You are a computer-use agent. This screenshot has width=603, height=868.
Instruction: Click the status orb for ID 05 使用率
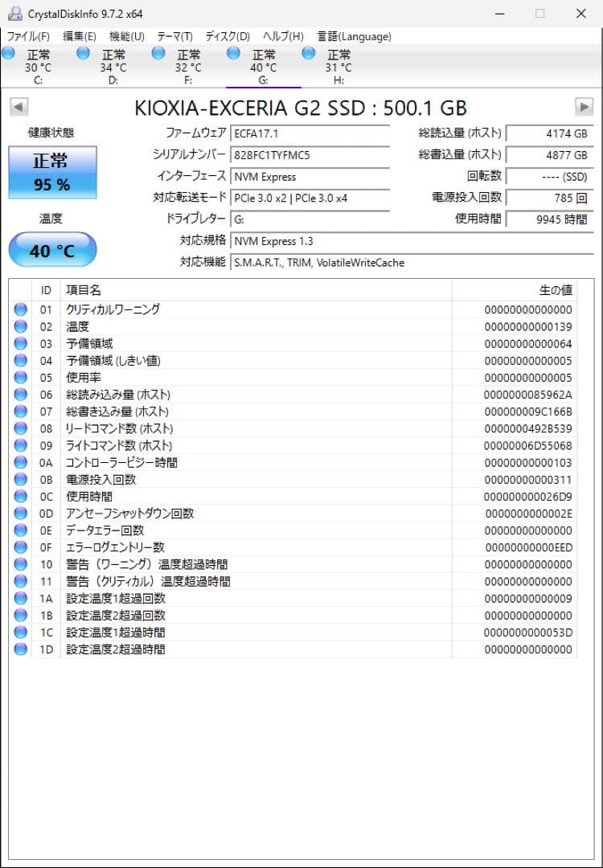pos(20,378)
